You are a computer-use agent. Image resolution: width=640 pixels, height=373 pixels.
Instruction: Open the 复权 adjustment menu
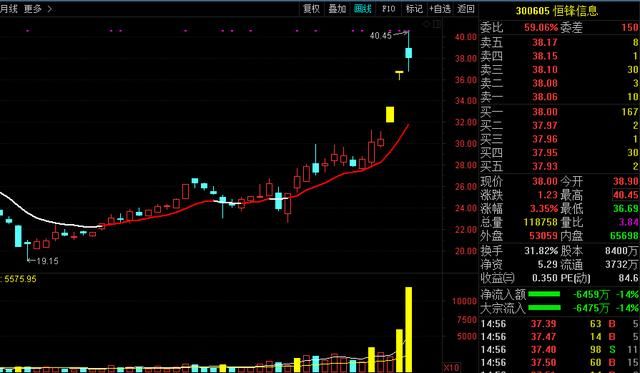pyautogui.click(x=311, y=9)
